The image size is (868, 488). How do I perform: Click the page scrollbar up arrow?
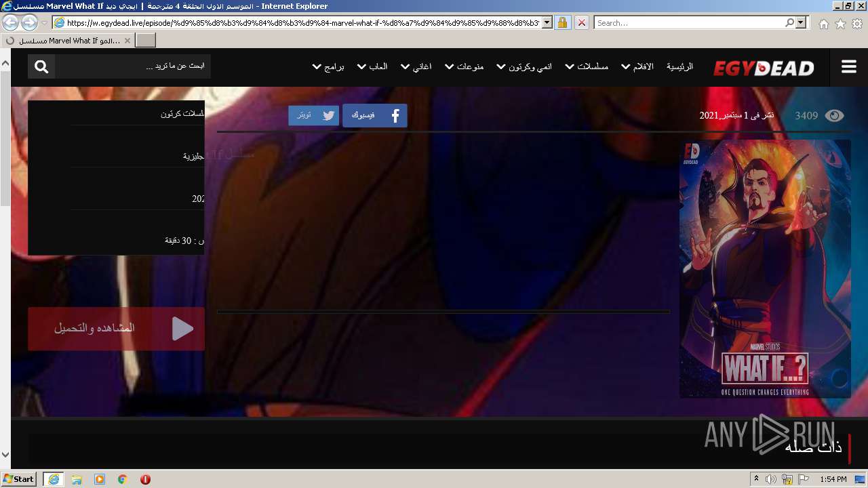click(5, 64)
